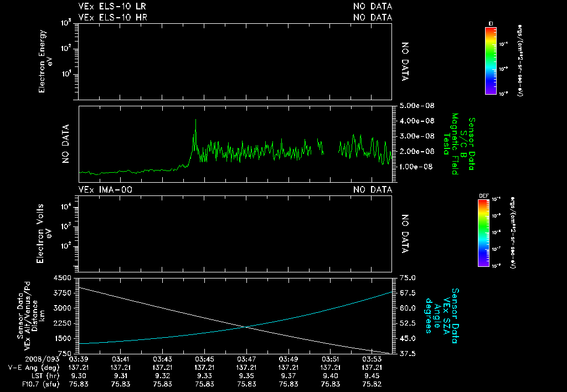Click the '1.00e-08' tick label
567x392 pixels.
[x=416, y=167]
